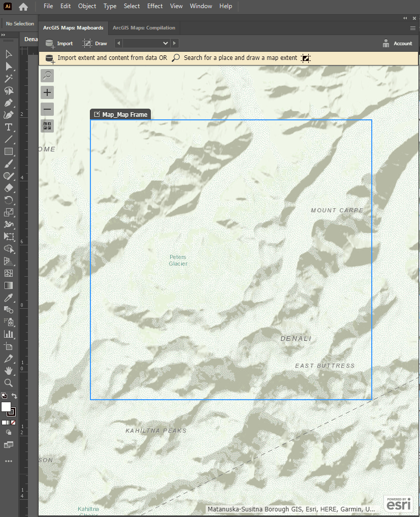
Task: Click the Import button
Action: click(x=61, y=43)
